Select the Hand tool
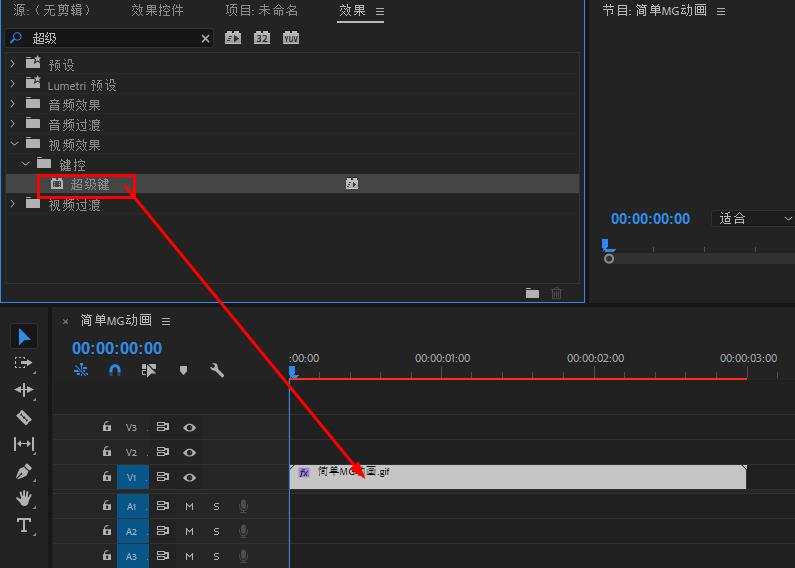The image size is (795, 568). (x=24, y=498)
